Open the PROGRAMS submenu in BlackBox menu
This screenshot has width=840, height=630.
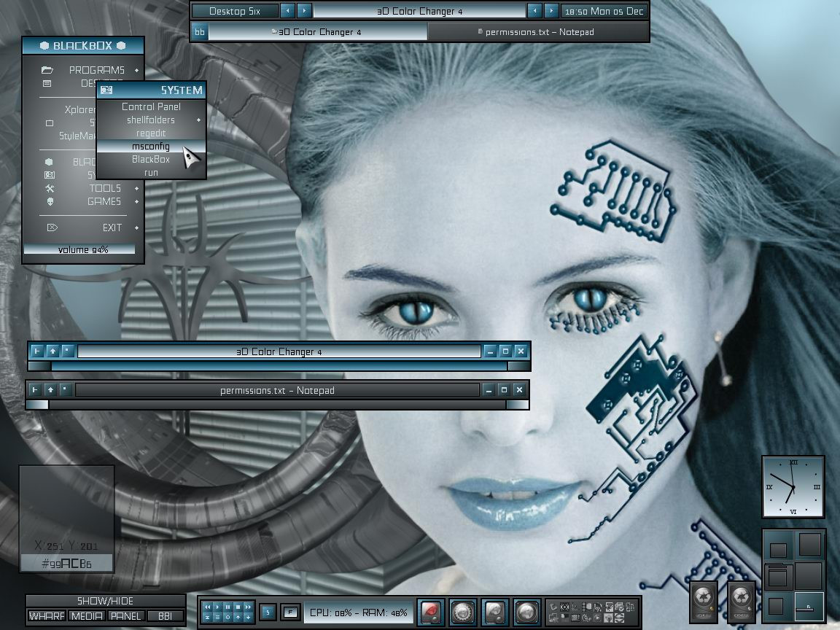[x=84, y=70]
